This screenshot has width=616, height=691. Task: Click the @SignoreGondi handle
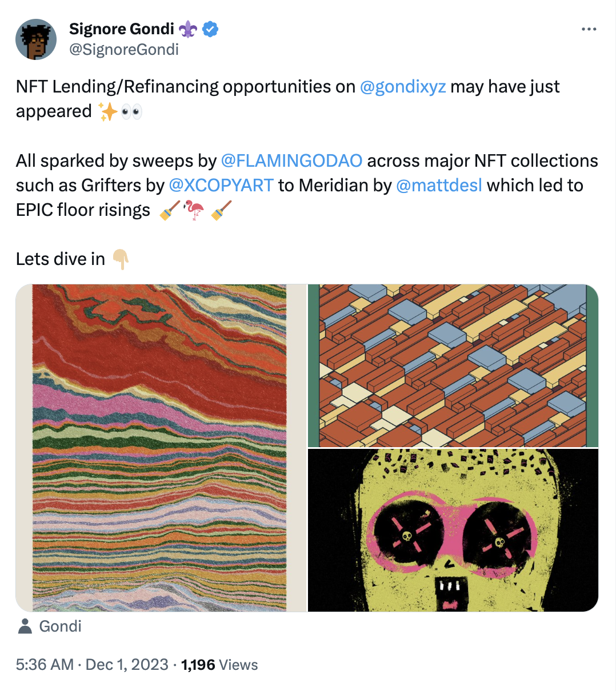(x=124, y=50)
